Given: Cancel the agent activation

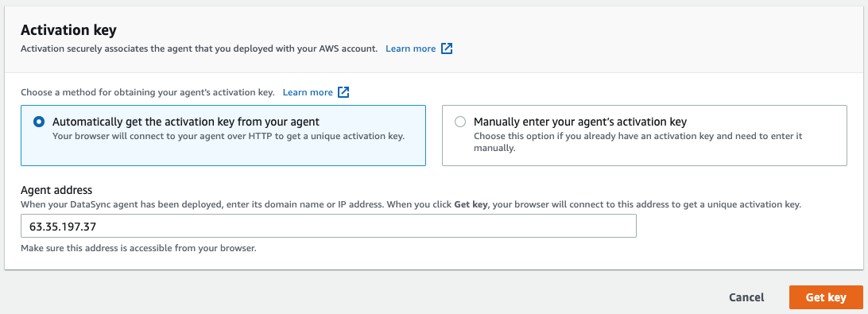Looking at the screenshot, I should coord(746,297).
